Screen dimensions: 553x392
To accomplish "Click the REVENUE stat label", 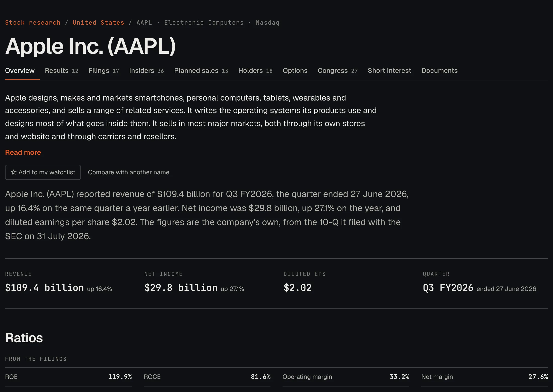I will 19,274.
